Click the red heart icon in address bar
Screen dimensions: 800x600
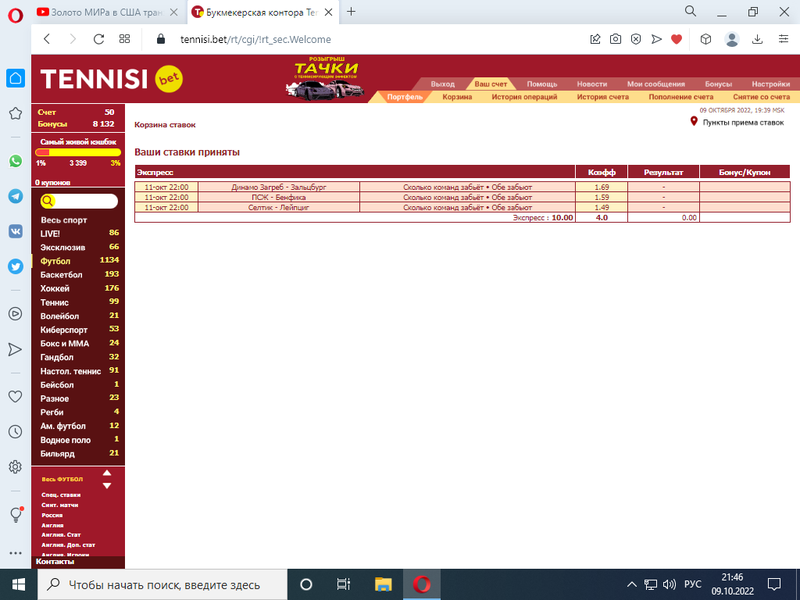[x=676, y=39]
